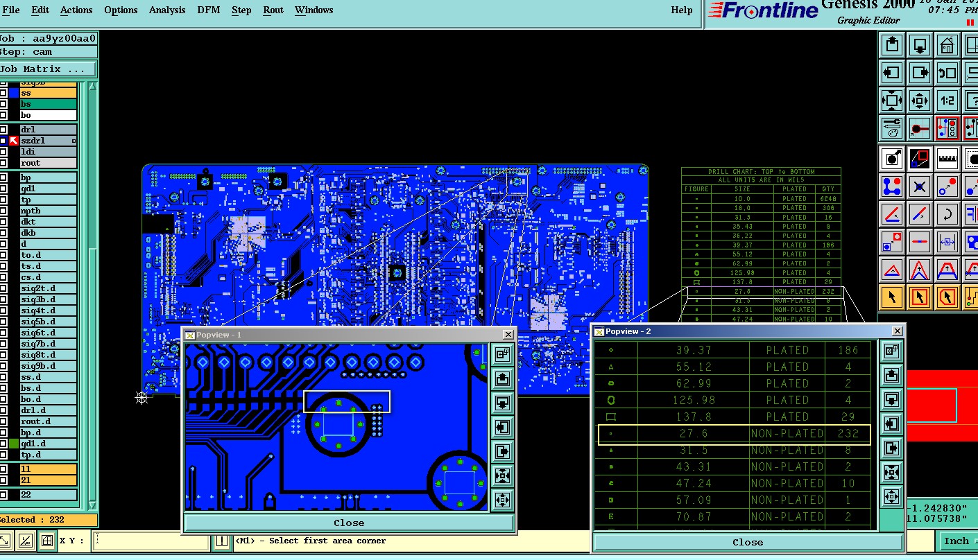Viewport: 978px width, 560px height.
Task: Click the green color swatch beside gd1.d layer
Action: pos(13,444)
